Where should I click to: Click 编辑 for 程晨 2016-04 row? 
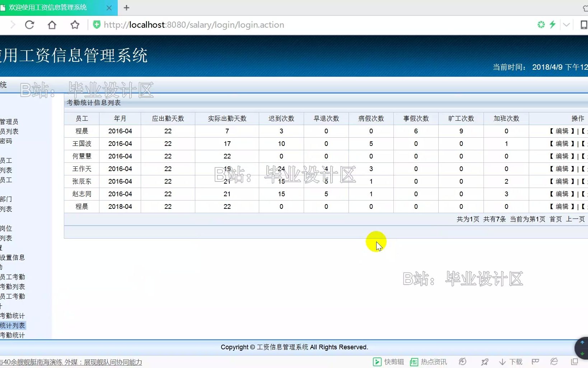click(x=562, y=131)
